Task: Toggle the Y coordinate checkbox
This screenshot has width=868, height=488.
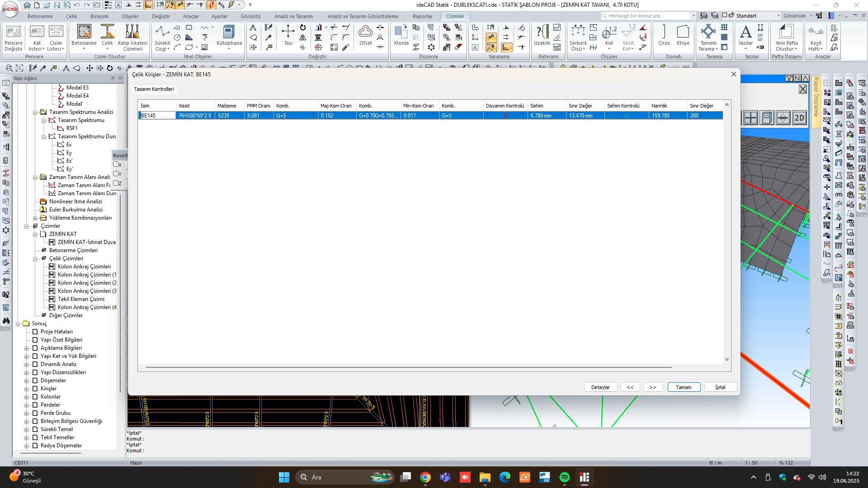Action: [116, 174]
